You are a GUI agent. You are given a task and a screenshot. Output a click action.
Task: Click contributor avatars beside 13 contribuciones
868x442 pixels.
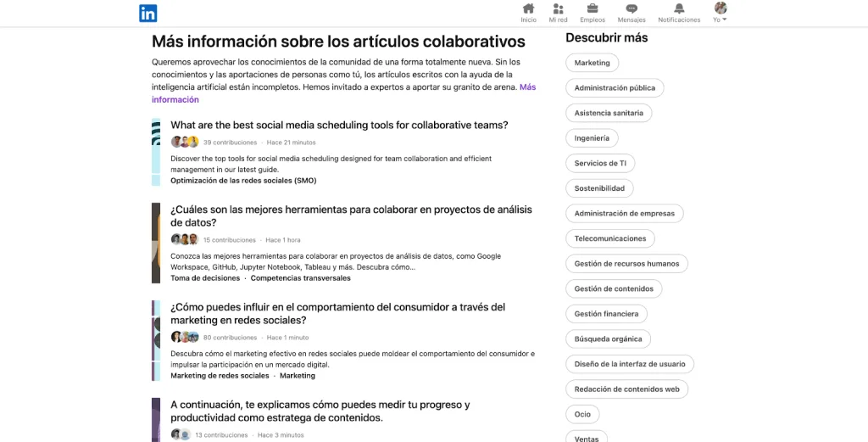click(x=181, y=434)
